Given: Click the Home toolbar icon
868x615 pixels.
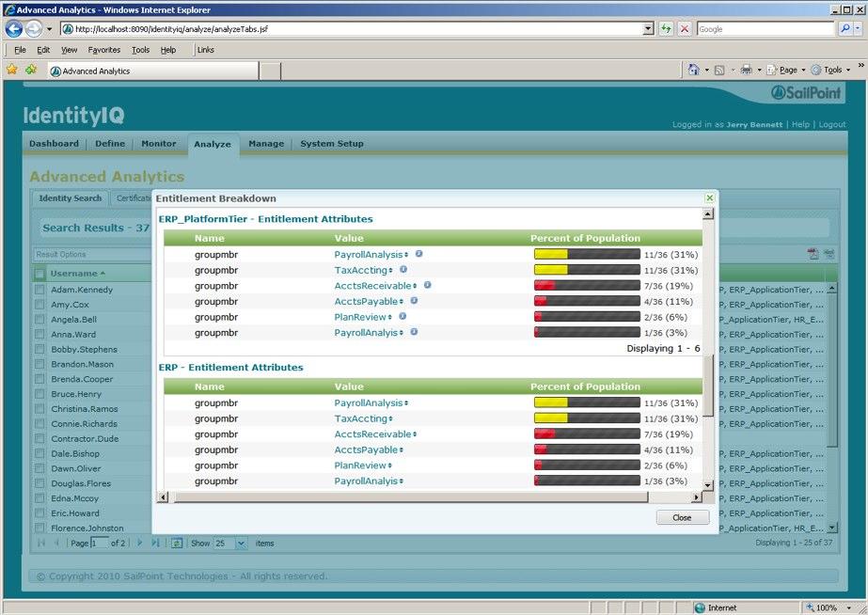Looking at the screenshot, I should 693,70.
